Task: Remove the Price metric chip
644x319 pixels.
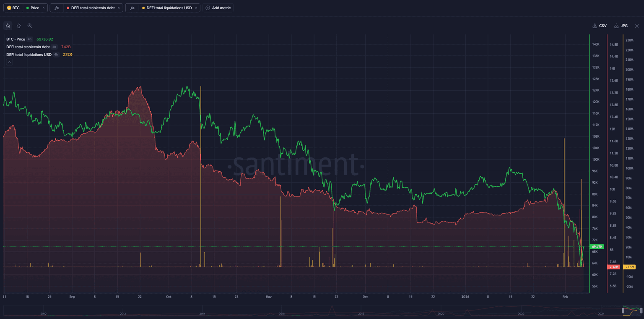Action: [43, 8]
